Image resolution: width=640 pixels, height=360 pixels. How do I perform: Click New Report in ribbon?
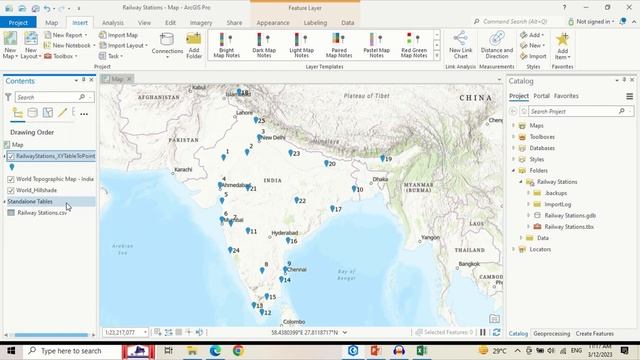click(65, 35)
